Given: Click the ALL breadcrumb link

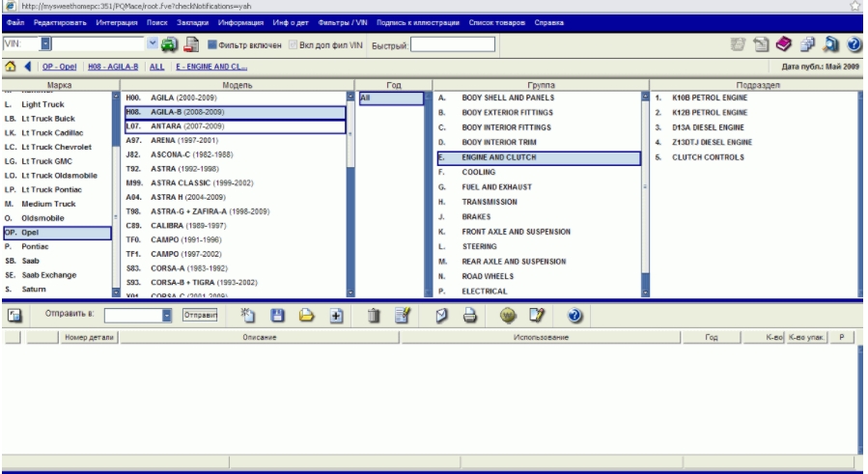Looking at the screenshot, I should [156, 67].
